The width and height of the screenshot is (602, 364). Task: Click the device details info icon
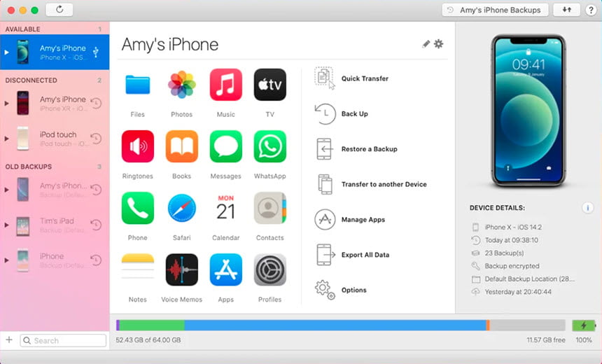pyautogui.click(x=587, y=208)
